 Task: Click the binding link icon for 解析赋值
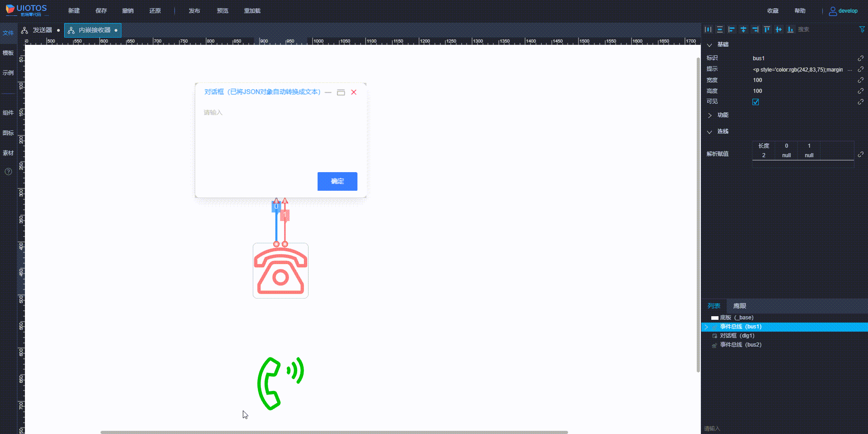tap(860, 154)
